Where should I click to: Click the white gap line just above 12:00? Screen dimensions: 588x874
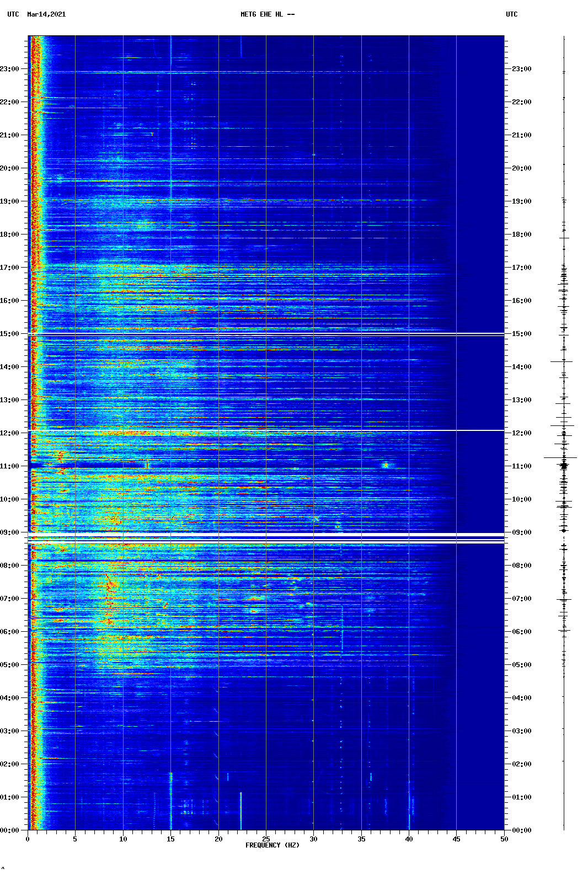(x=266, y=430)
